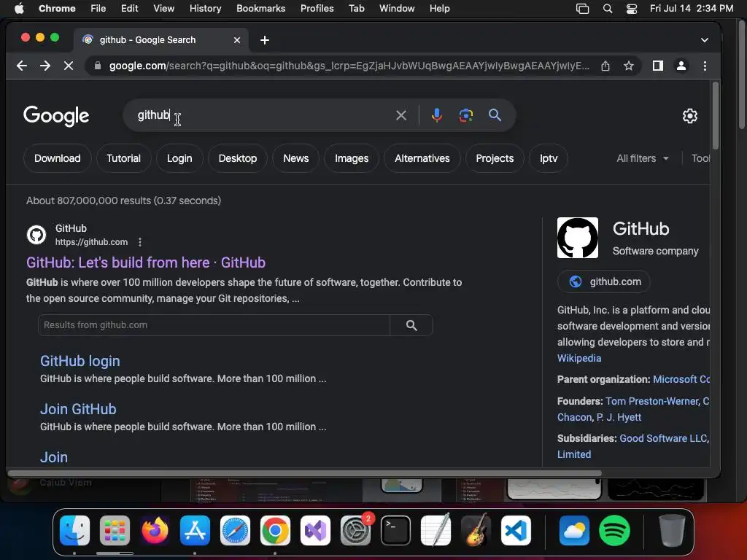The height and width of the screenshot is (560, 747).
Task: Click the blue search magnifier button
Action: tap(495, 114)
